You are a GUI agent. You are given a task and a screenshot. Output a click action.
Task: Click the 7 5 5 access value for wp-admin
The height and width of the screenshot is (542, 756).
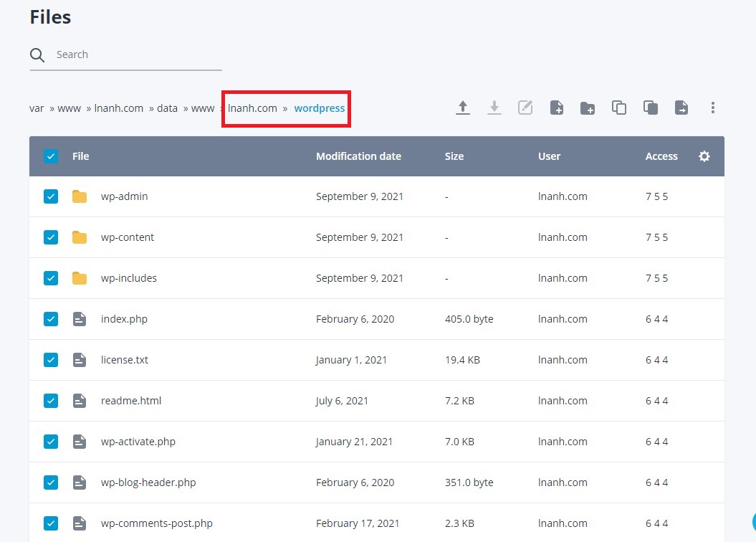pyautogui.click(x=656, y=196)
